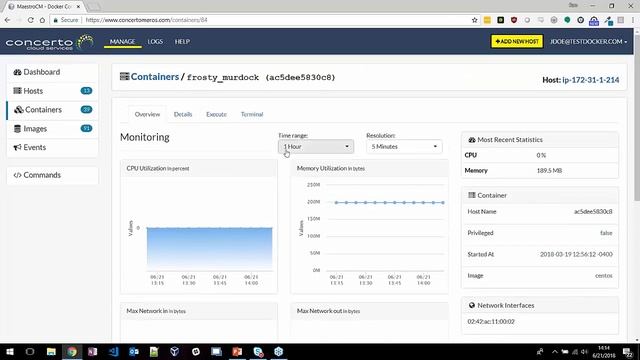The height and width of the screenshot is (360, 640).
Task: Click the Image value centos
Action: coord(604,276)
